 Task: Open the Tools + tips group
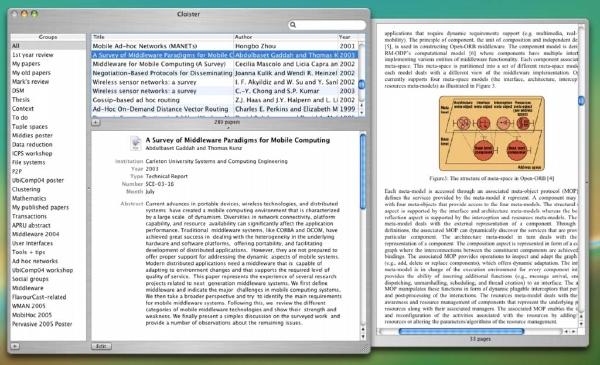point(48,252)
